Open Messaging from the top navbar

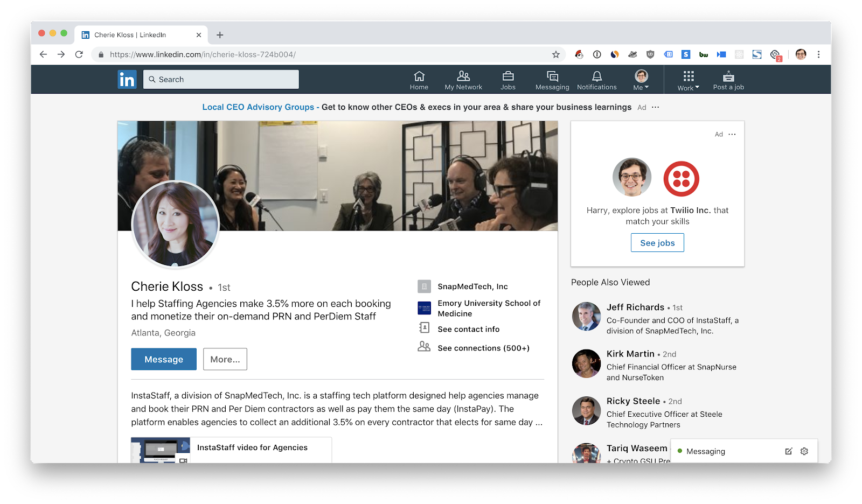[x=552, y=80]
